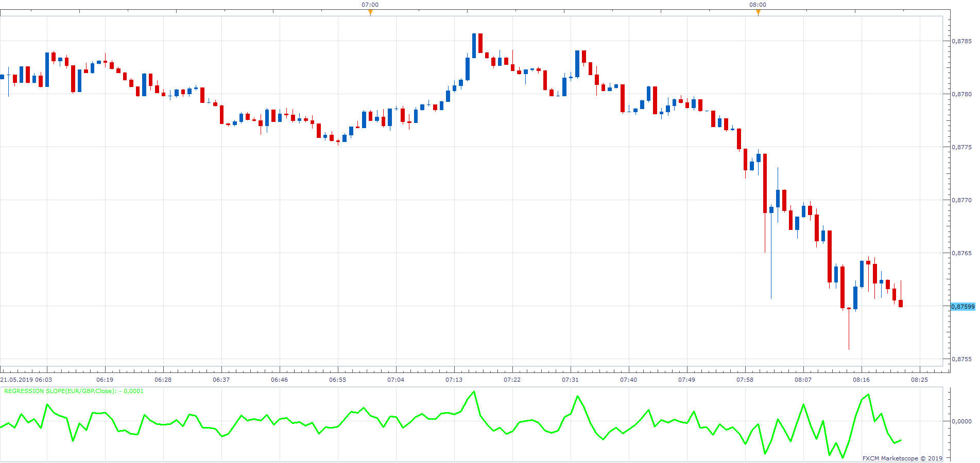Click the 0,8780 price axis label
Image resolution: width=980 pixels, height=463 pixels.
click(x=961, y=94)
